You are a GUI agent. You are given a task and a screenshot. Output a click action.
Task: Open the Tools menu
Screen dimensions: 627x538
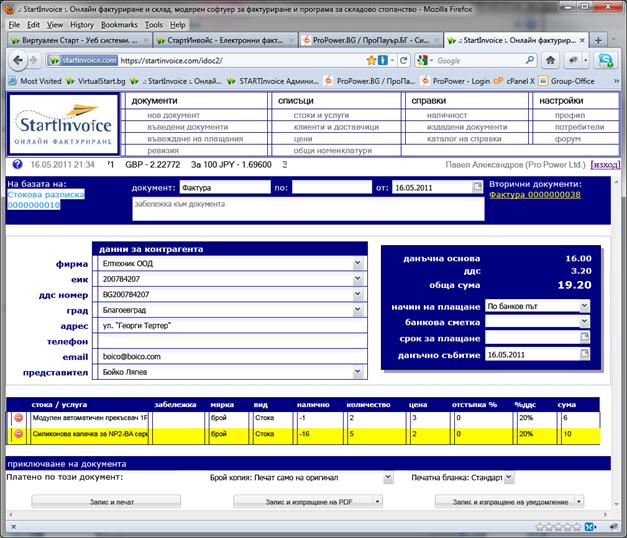154,25
